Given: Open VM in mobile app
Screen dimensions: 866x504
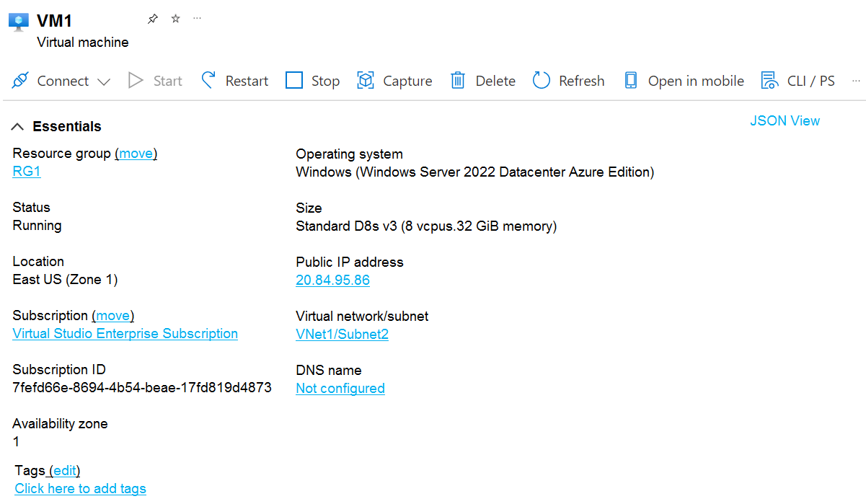Looking at the screenshot, I should (x=684, y=81).
